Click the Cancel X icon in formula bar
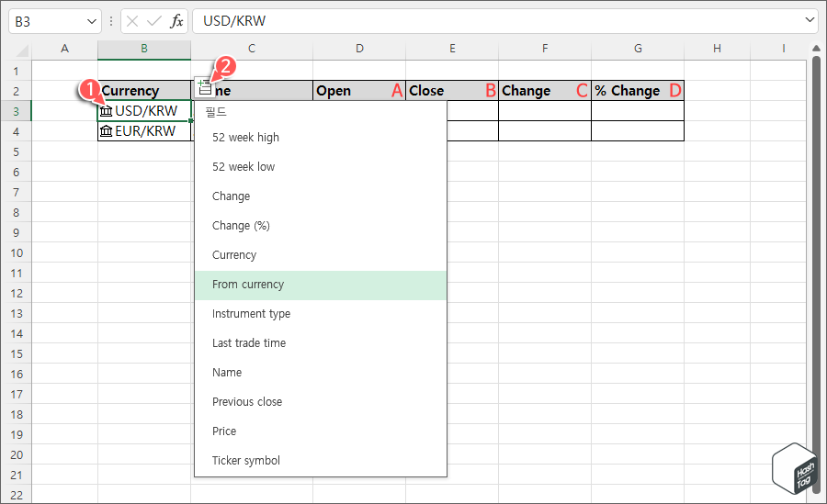 pos(132,21)
